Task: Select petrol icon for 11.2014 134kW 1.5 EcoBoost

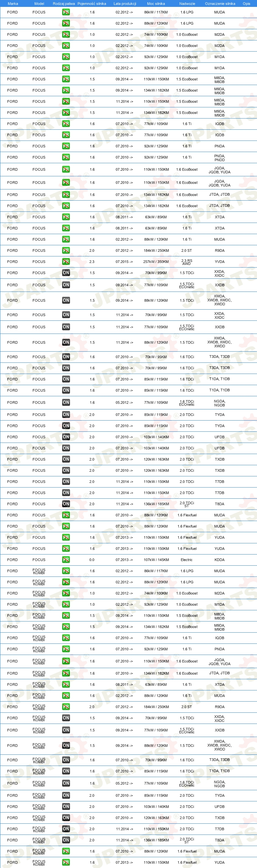Action: coord(66,113)
